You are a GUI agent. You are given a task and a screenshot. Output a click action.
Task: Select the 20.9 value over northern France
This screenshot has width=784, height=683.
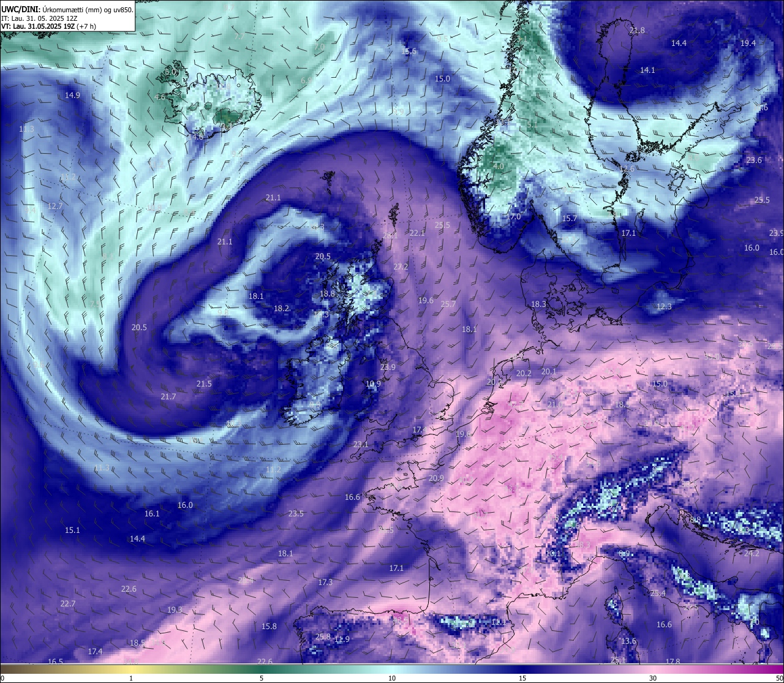coord(436,478)
